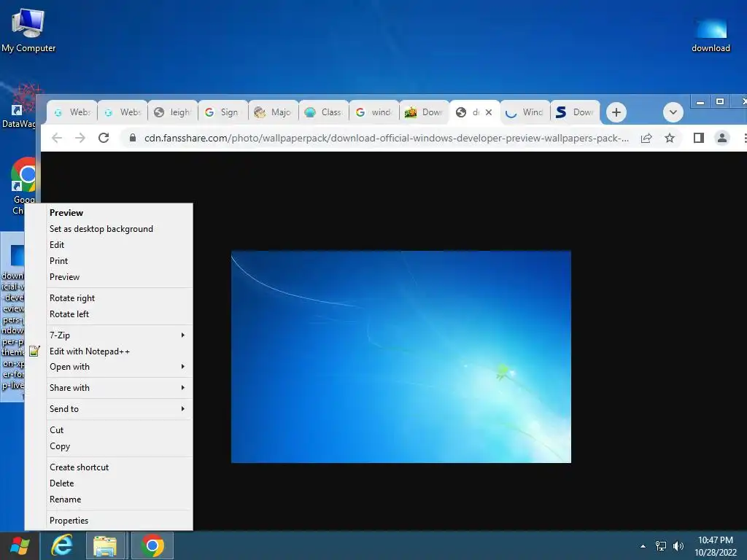Select Rotate left
Image resolution: width=747 pixels, height=560 pixels.
(119, 314)
